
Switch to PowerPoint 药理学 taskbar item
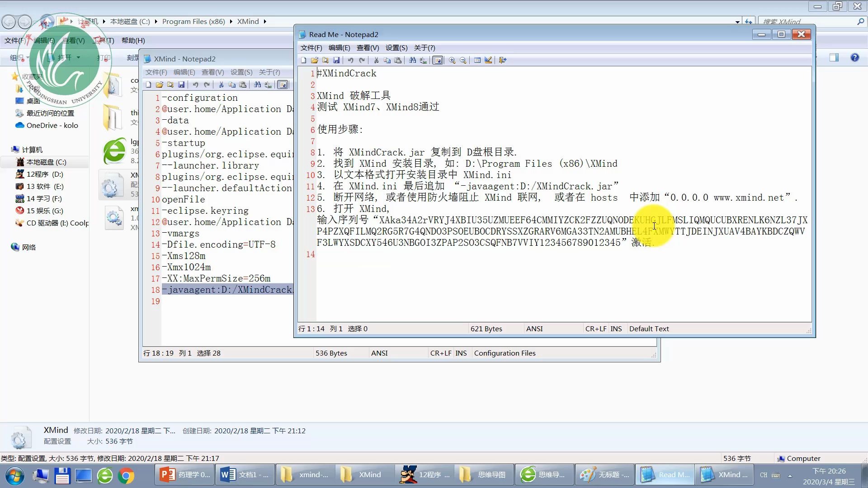click(x=185, y=474)
